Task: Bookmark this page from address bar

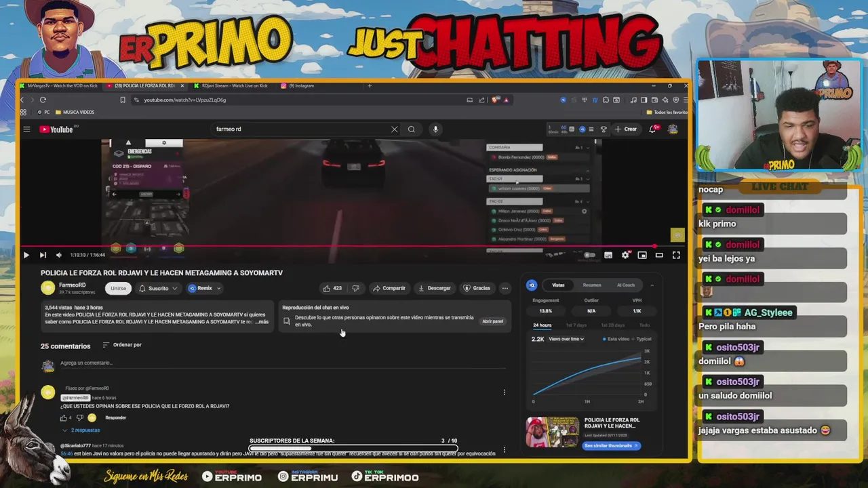Action: (122, 100)
